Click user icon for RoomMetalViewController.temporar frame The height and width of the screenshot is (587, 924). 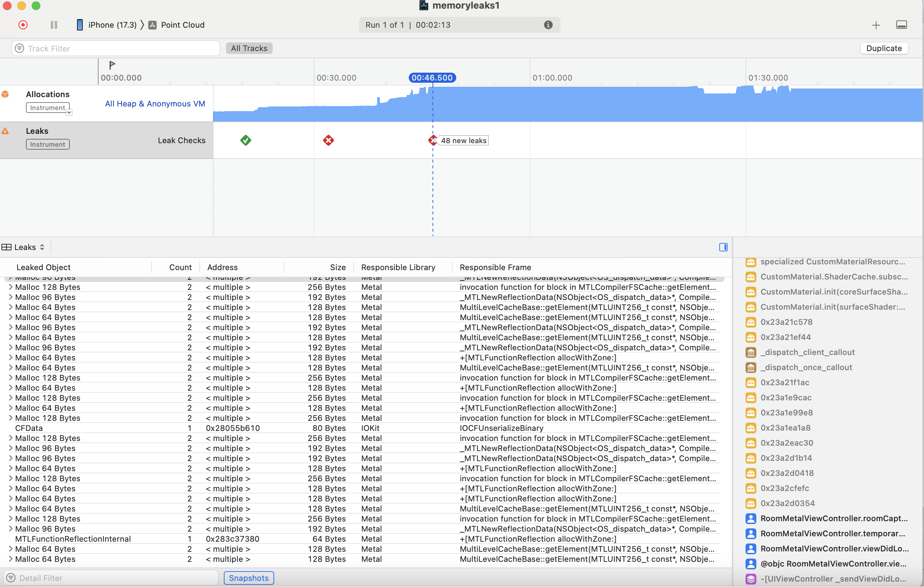[751, 533]
